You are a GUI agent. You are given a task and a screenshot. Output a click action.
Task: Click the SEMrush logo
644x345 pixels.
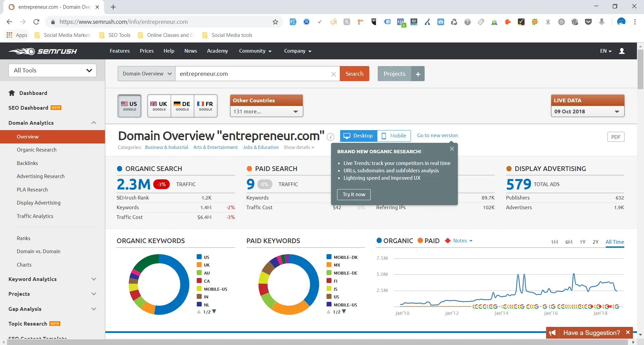(43, 51)
